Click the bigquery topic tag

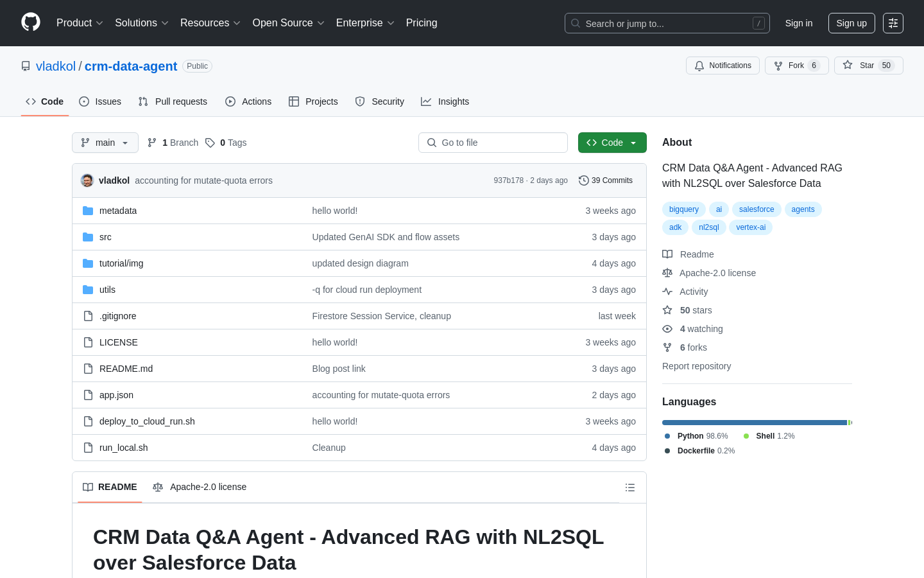click(684, 209)
